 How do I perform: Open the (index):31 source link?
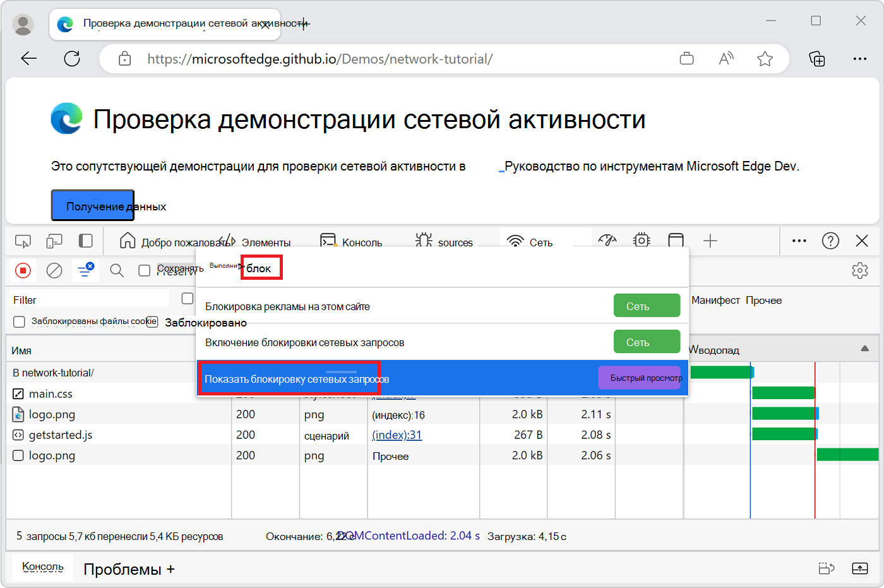tap(398, 435)
